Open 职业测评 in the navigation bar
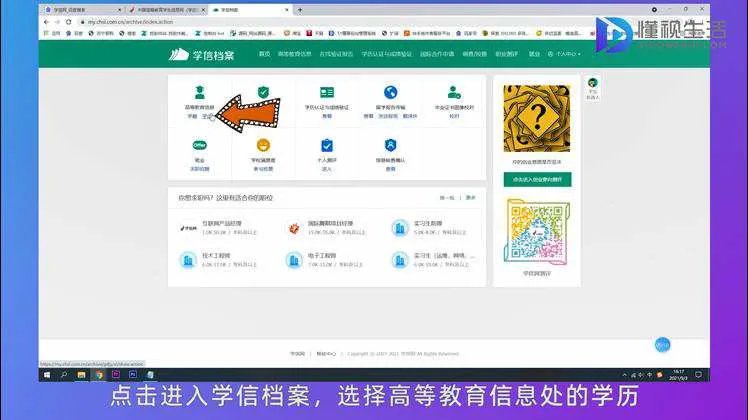Screen dimensions: 748x420 coord(507,54)
